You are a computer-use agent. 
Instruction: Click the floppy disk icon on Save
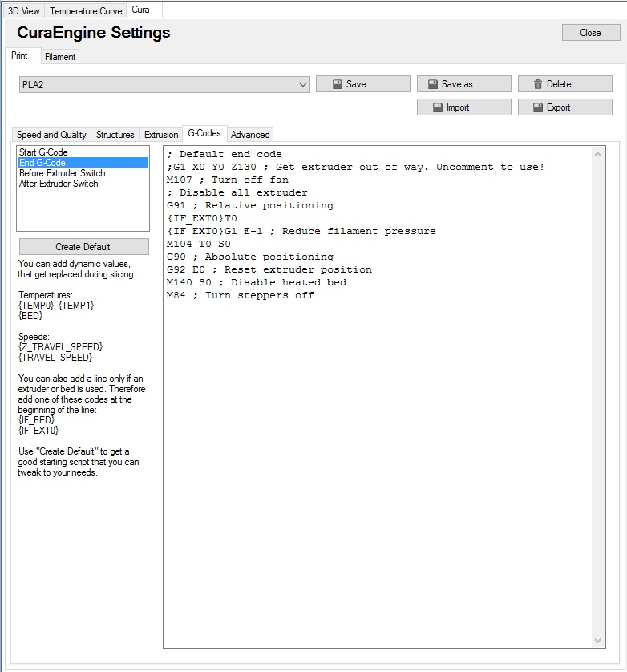coord(338,84)
